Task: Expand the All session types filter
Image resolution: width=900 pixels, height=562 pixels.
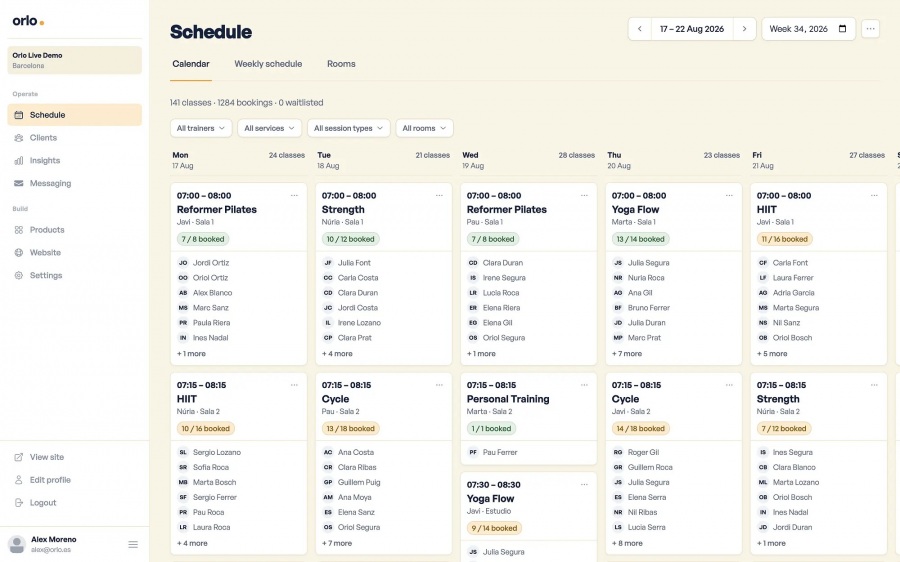Action: (348, 128)
